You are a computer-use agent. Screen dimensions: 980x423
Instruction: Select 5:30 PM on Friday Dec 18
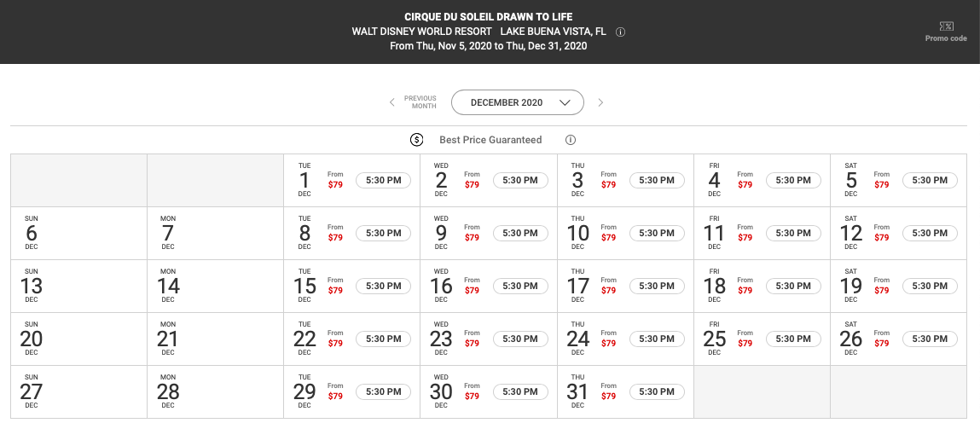click(793, 287)
